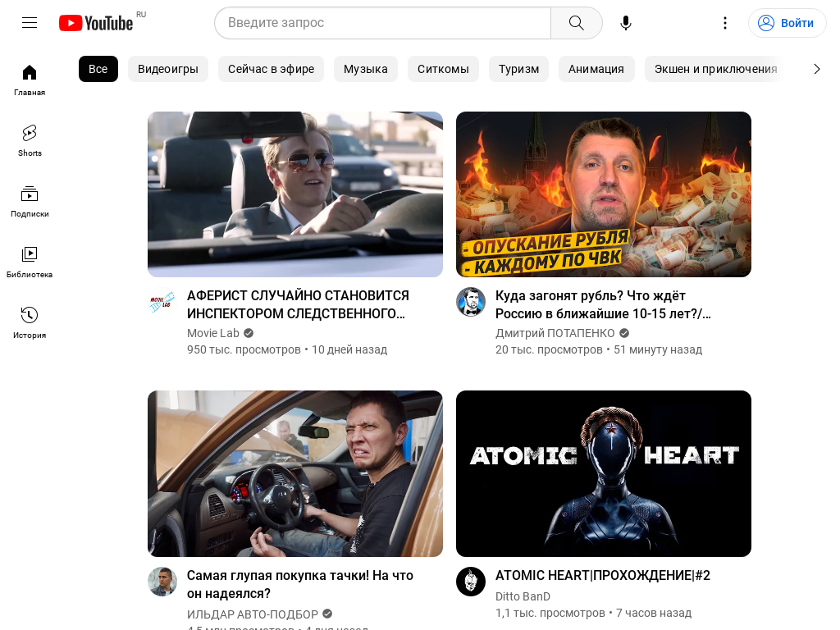Viewport: 840px width, 630px height.
Task: Click the Войти sign-in button
Action: (x=787, y=23)
